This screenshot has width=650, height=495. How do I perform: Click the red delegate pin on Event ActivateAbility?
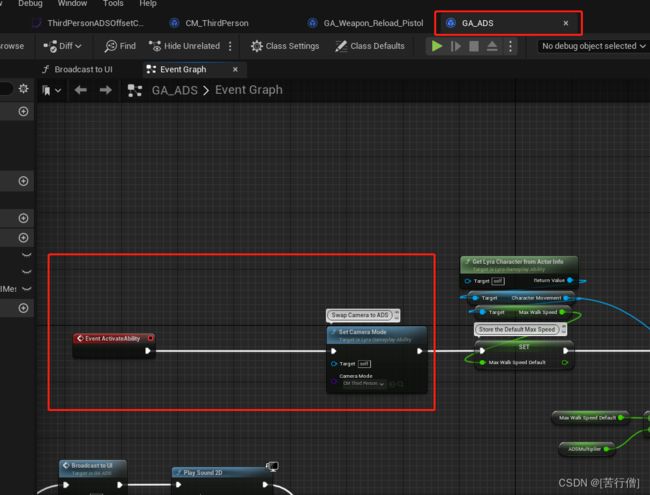150,338
